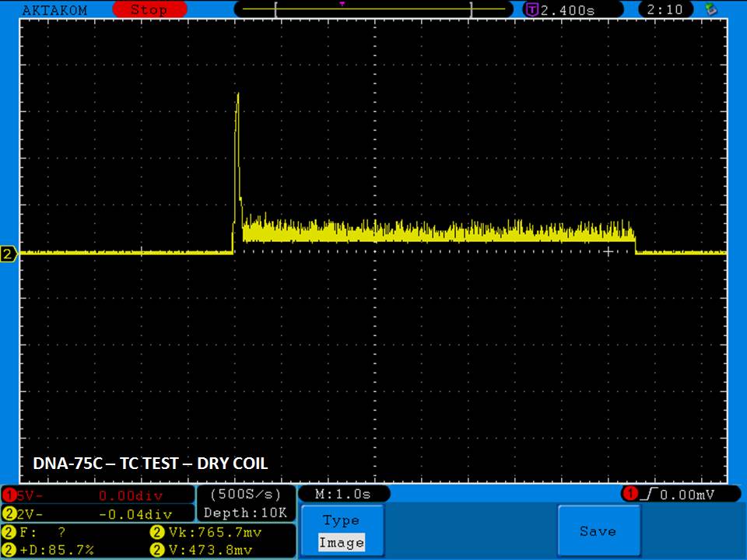
Task: Click the M:1.0s timebase readout
Action: [x=343, y=494]
